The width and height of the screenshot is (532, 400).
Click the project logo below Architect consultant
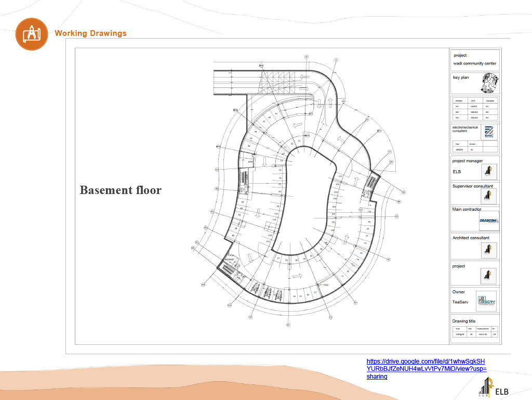pos(488,276)
